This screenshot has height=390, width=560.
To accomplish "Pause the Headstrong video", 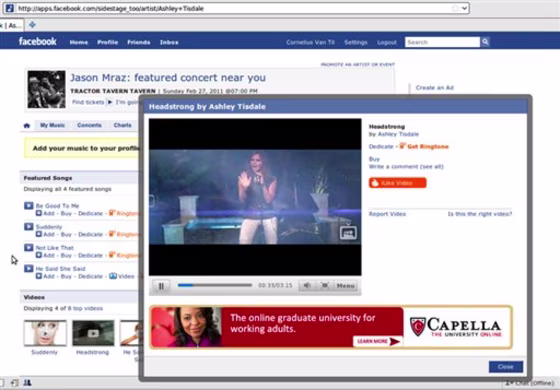I will [x=161, y=286].
